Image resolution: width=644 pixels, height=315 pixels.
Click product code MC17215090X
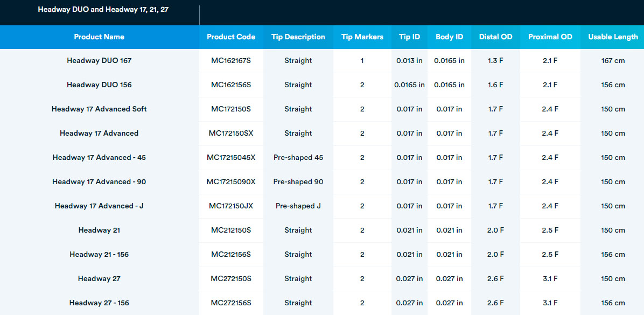[x=231, y=182]
